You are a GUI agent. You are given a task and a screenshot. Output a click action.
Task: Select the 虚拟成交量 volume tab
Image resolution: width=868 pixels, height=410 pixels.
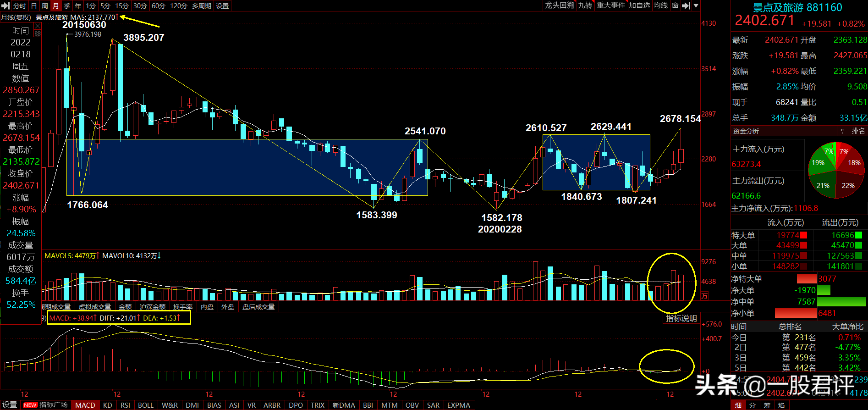95,307
